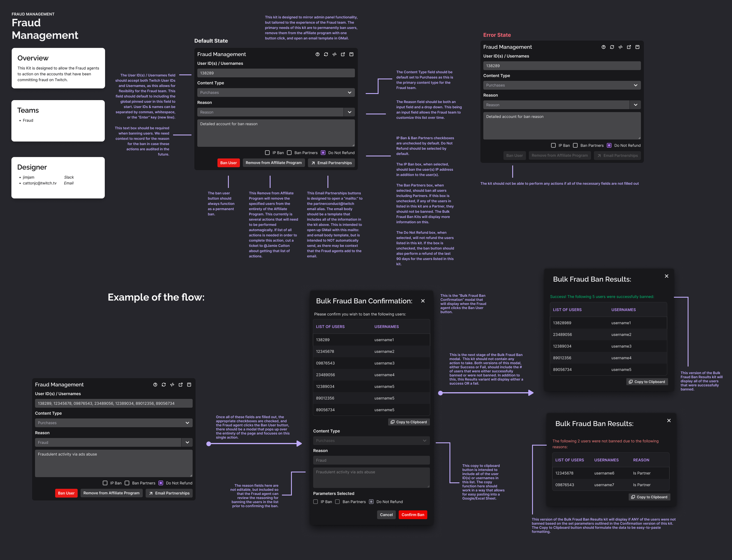Select row 23489056 username2 in success results
Viewport: 732px width, 560px height.
point(608,335)
